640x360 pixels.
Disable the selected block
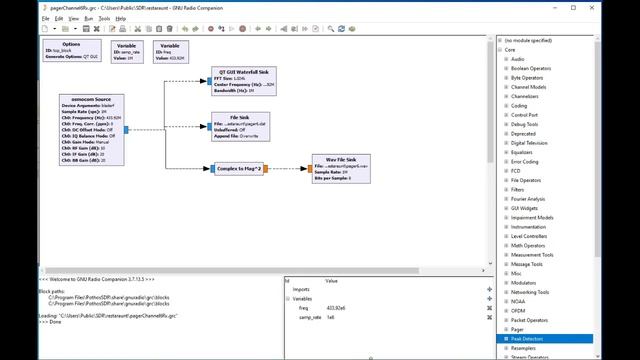pyautogui.click(x=294, y=29)
